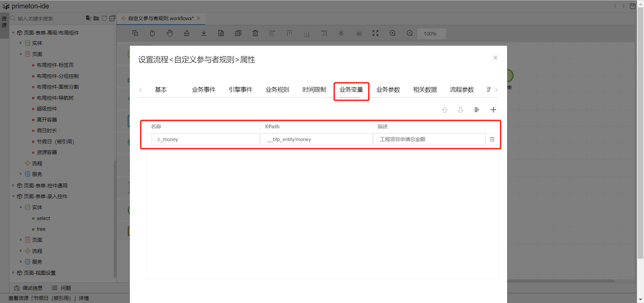Select the tree entity item
Image resolution: width=644 pixels, height=303 pixels.
(41, 229)
